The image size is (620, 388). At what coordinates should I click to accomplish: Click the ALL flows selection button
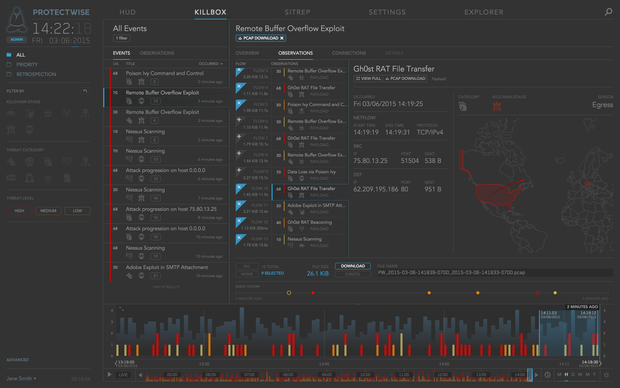click(247, 266)
